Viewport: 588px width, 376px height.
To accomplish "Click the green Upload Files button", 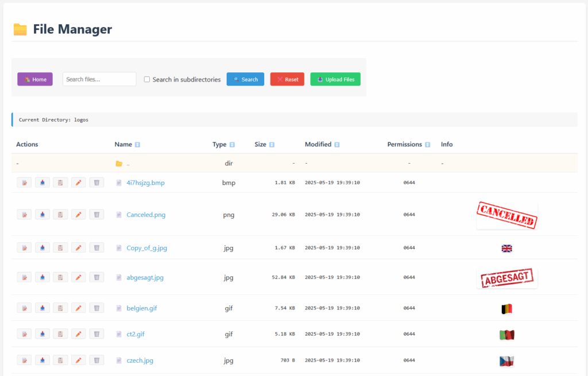I will coord(335,79).
